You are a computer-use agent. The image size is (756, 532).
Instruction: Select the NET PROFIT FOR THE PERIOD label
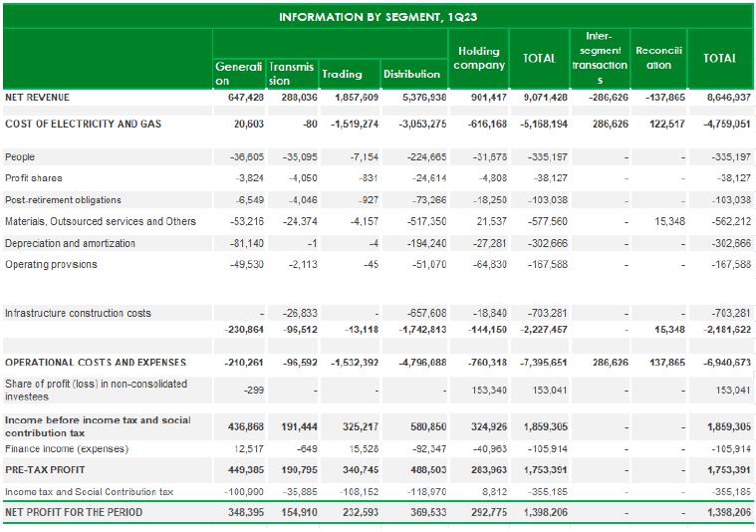74,512
